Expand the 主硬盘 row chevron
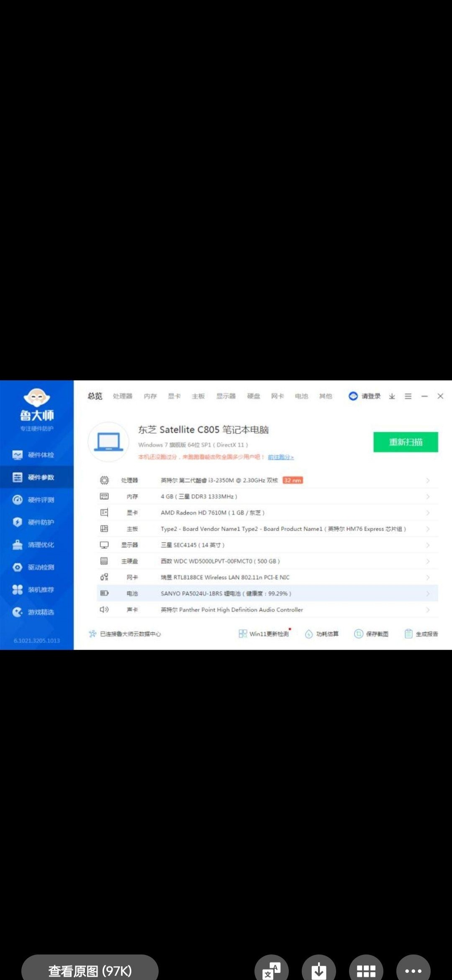The height and width of the screenshot is (980, 452). pyautogui.click(x=428, y=561)
